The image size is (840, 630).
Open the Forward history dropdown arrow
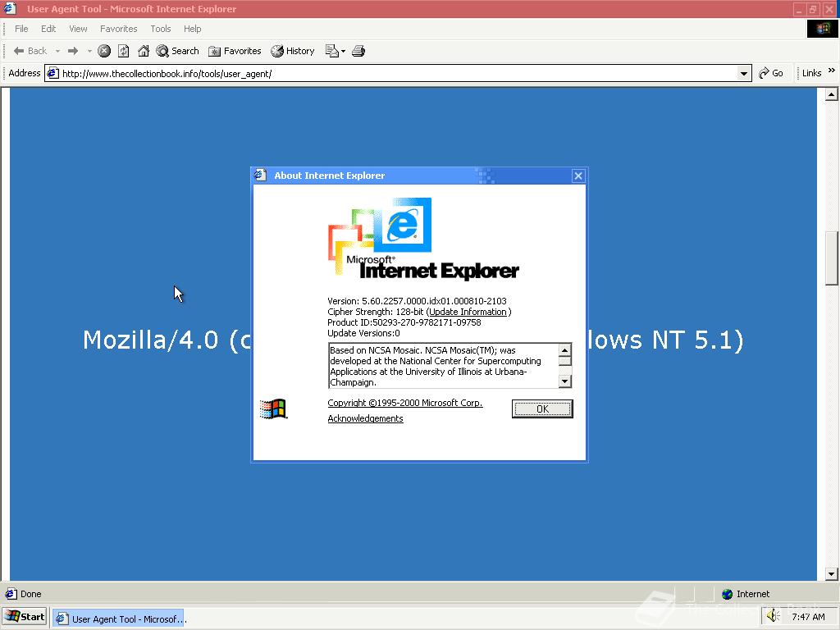point(89,51)
